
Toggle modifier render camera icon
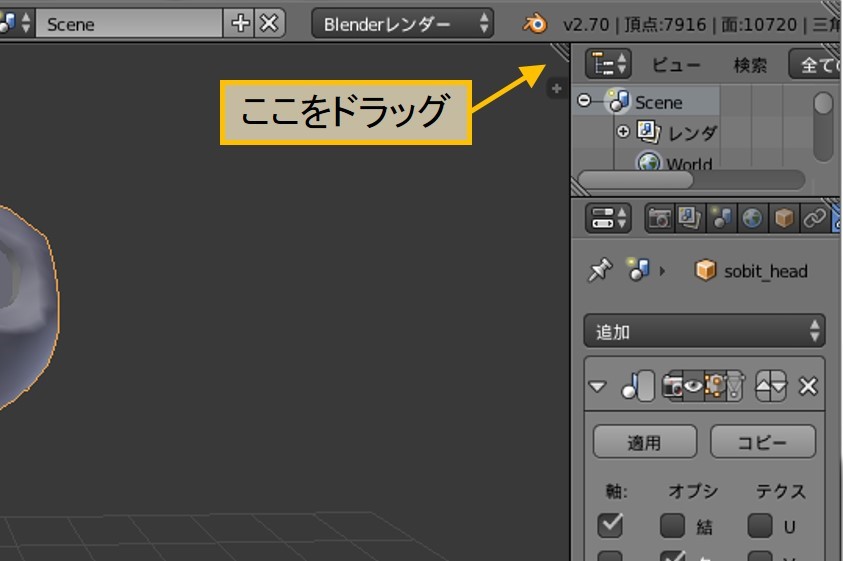tap(673, 386)
